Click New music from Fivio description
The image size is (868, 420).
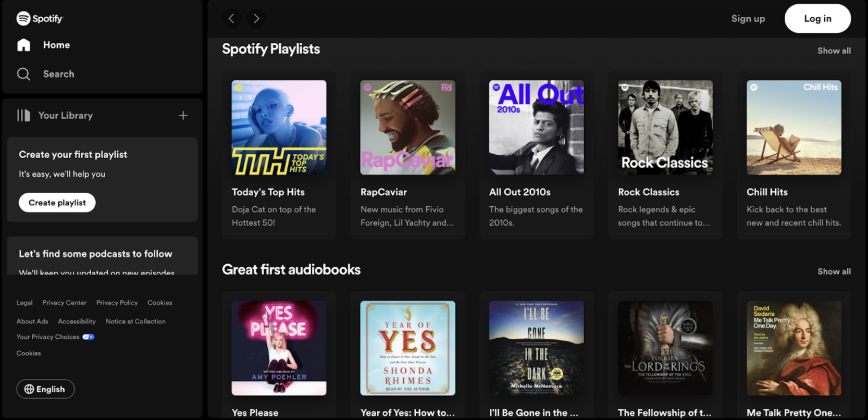407,216
